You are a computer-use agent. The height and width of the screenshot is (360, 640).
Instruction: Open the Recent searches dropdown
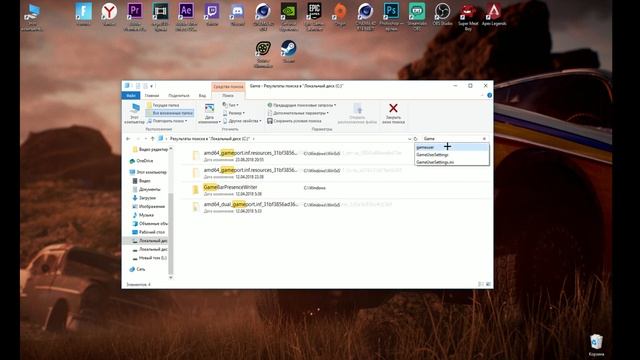coord(302,105)
